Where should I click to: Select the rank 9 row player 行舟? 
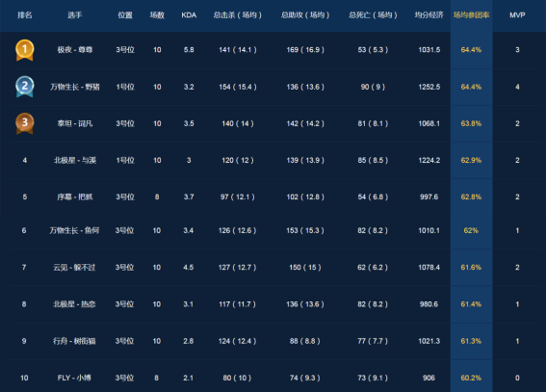(x=74, y=341)
